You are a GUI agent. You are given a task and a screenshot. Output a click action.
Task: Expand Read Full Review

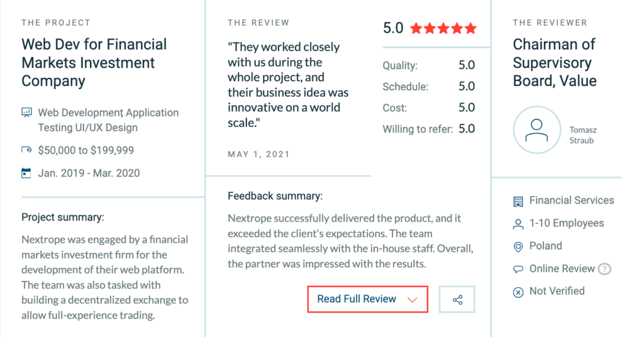357,299
